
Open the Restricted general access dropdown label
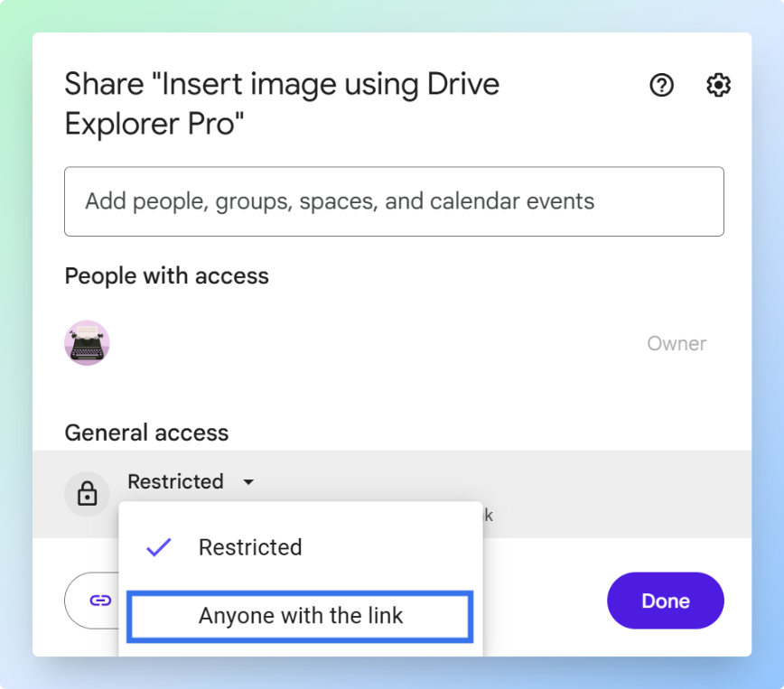click(175, 482)
